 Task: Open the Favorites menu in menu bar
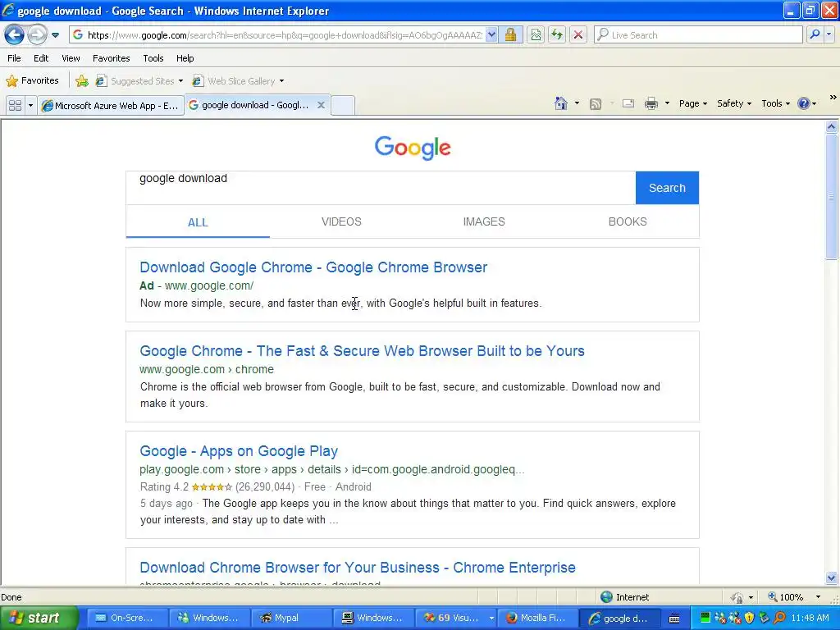[112, 58]
